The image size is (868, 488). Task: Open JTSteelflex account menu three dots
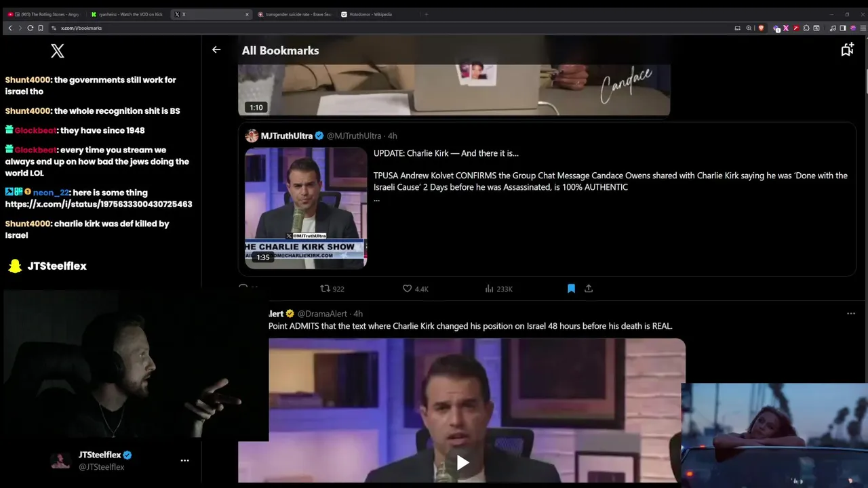pos(184,460)
